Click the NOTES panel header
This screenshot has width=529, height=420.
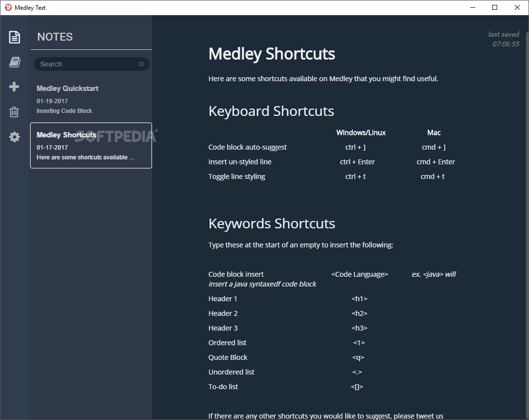click(55, 37)
